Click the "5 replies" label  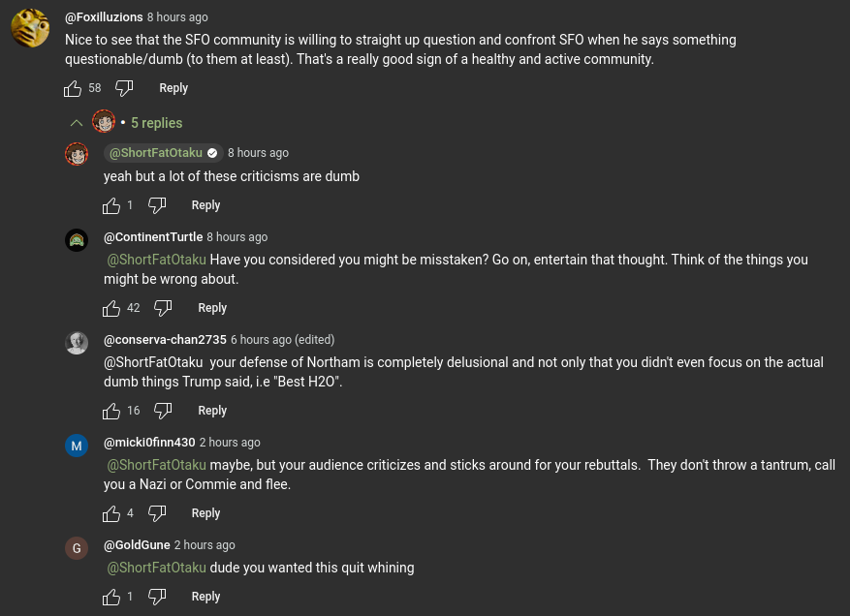coord(157,123)
